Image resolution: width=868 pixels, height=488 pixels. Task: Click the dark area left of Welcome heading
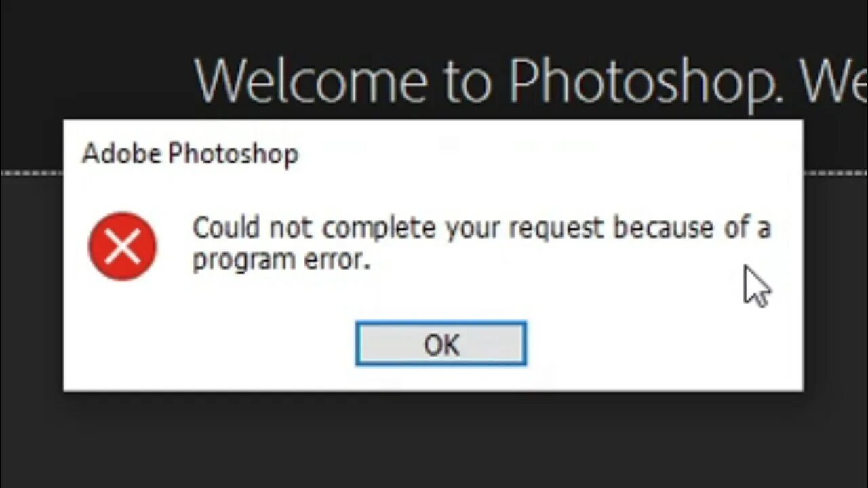point(95,61)
